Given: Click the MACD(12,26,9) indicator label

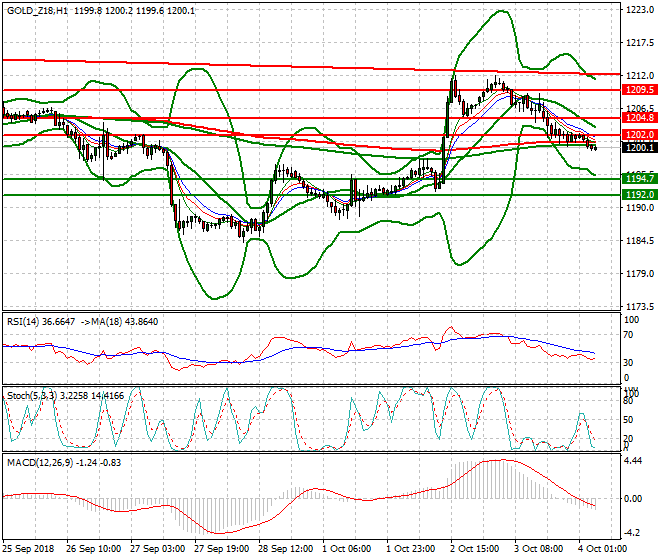Looking at the screenshot, I should pyautogui.click(x=38, y=461).
